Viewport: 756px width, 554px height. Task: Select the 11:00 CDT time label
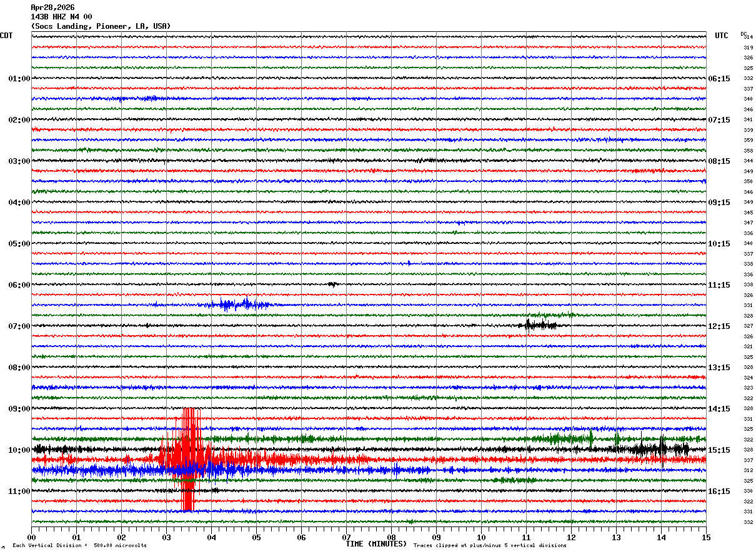click(19, 491)
